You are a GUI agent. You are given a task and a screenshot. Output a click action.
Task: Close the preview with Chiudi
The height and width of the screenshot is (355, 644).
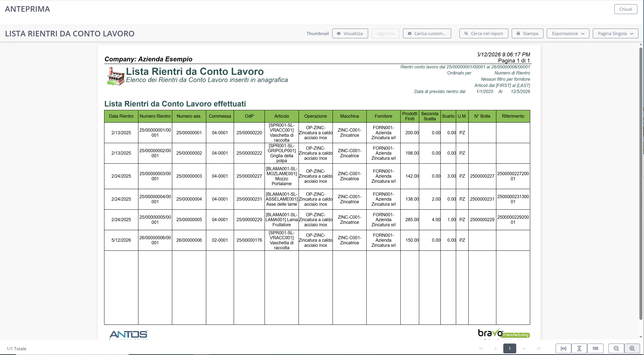[626, 9]
